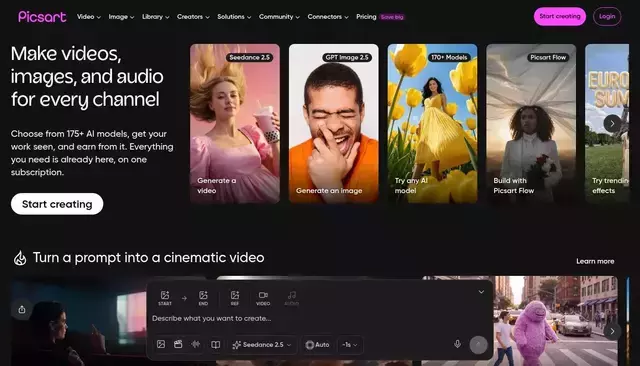Screen dimensions: 640x366
Task: Expand the Creators menu
Action: tap(193, 17)
